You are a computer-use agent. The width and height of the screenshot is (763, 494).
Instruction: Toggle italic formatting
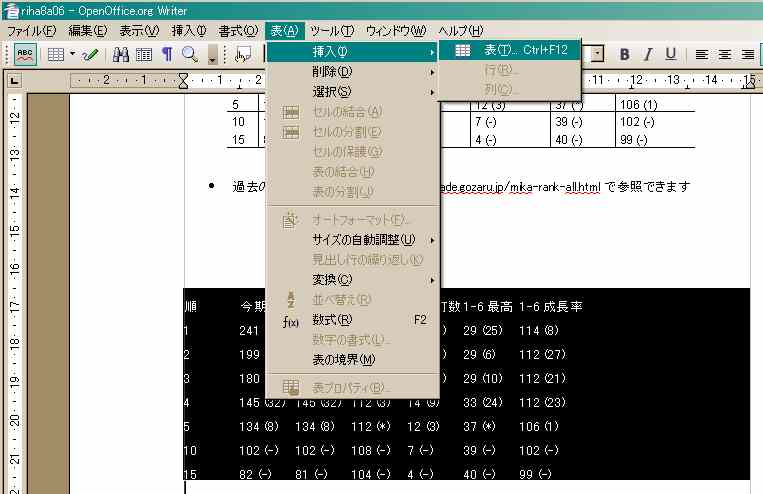(x=648, y=54)
